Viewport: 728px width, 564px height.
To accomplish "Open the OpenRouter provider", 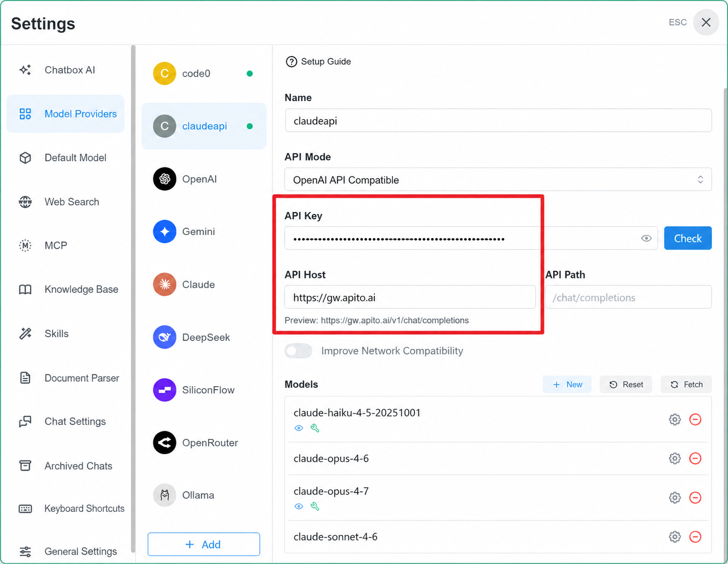I will pos(204,442).
